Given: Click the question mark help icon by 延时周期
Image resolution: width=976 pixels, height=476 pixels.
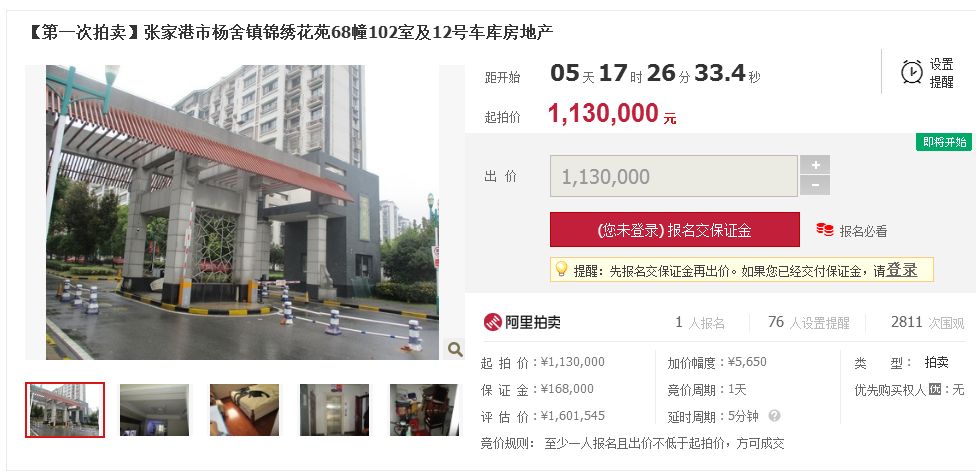Looking at the screenshot, I should pyautogui.click(x=774, y=416).
